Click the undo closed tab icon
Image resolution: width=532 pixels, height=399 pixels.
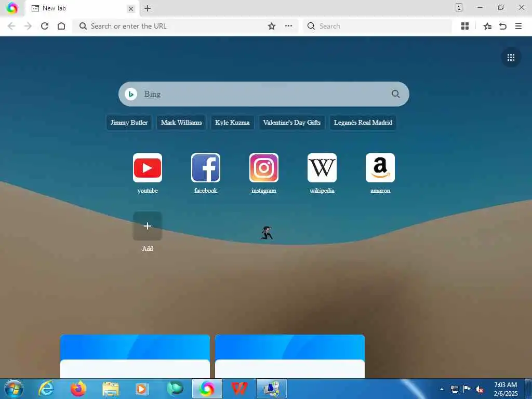(x=503, y=26)
